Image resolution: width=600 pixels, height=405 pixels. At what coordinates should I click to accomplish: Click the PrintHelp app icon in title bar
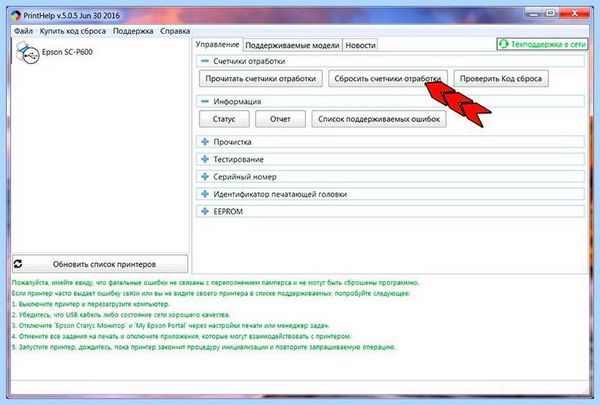tap(15, 16)
